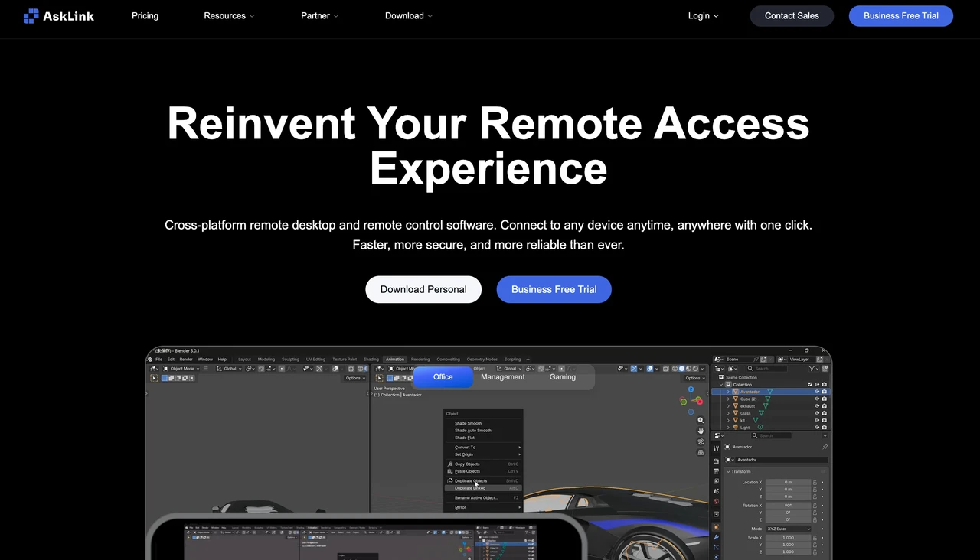The width and height of the screenshot is (980, 560).
Task: Hide Cube (2) with its eye icon
Action: click(x=817, y=399)
